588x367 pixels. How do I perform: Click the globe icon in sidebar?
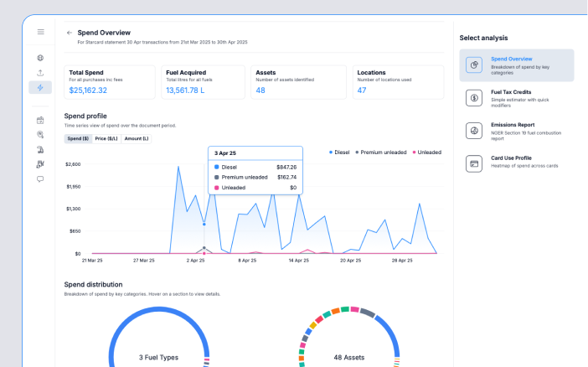[40, 58]
